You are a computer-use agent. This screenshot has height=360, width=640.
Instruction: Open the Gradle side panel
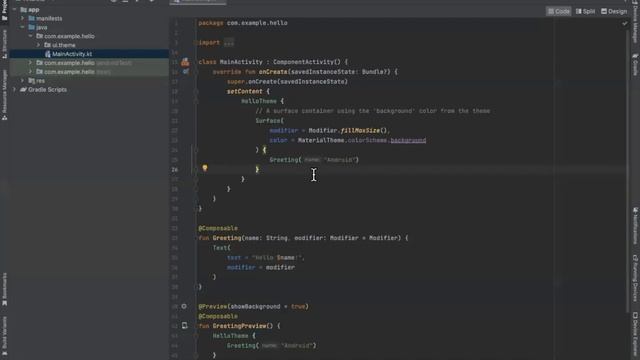(x=635, y=64)
